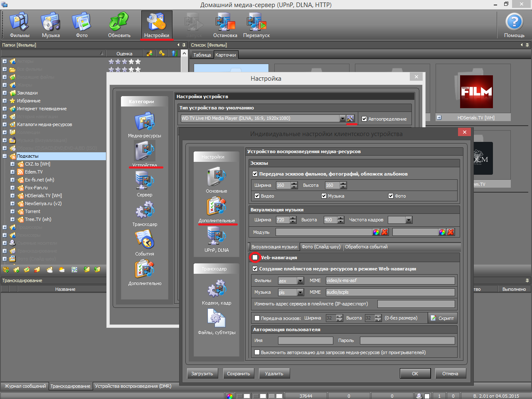Switch to the Обработка событий tab

point(366,247)
